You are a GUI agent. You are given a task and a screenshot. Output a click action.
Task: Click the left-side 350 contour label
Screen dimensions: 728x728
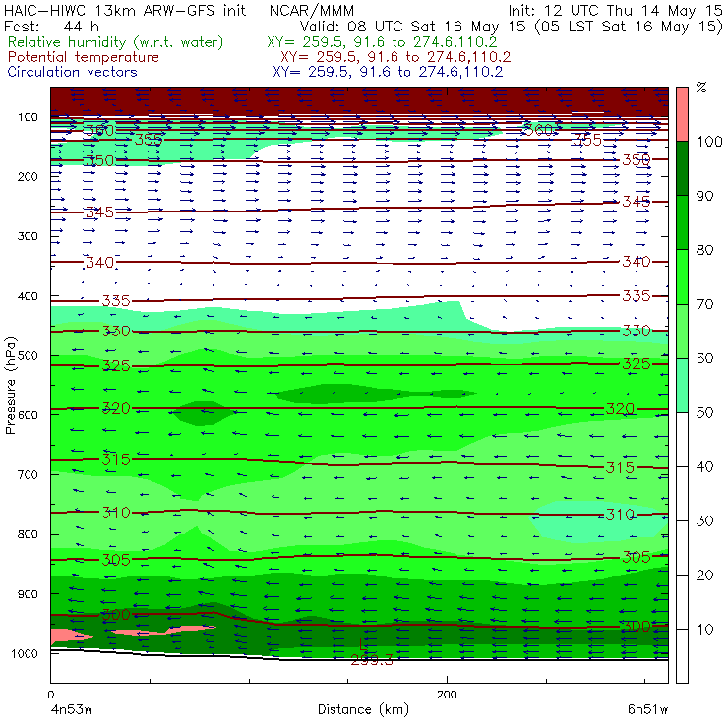[99, 160]
